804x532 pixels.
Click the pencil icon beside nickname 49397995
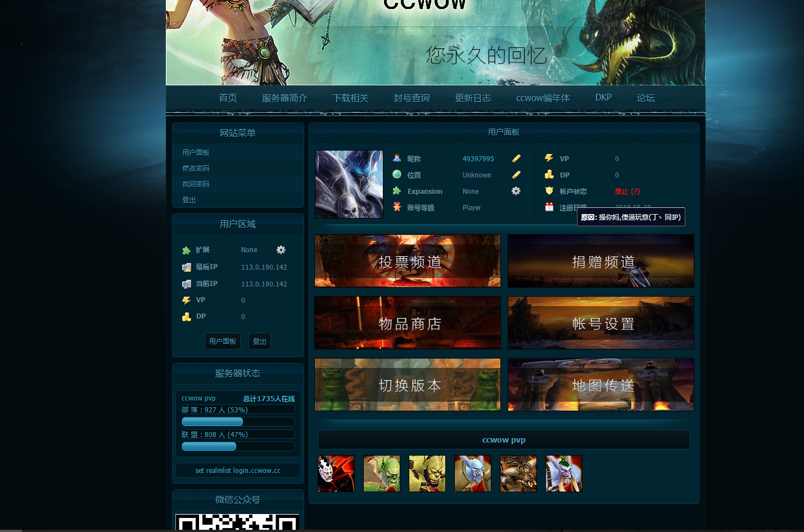(x=516, y=158)
